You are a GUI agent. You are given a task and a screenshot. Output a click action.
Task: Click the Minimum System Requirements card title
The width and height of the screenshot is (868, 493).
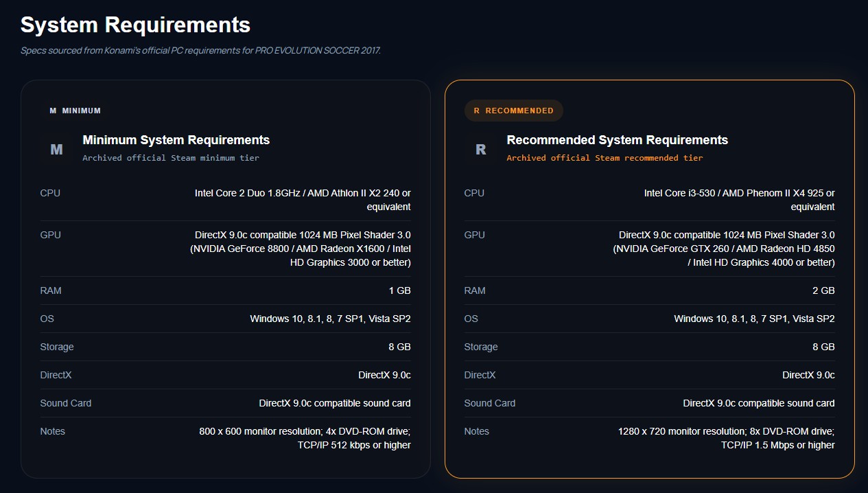(x=176, y=140)
